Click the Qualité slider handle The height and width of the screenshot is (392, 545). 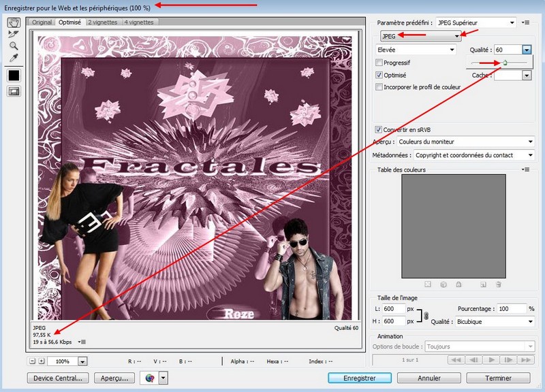505,63
